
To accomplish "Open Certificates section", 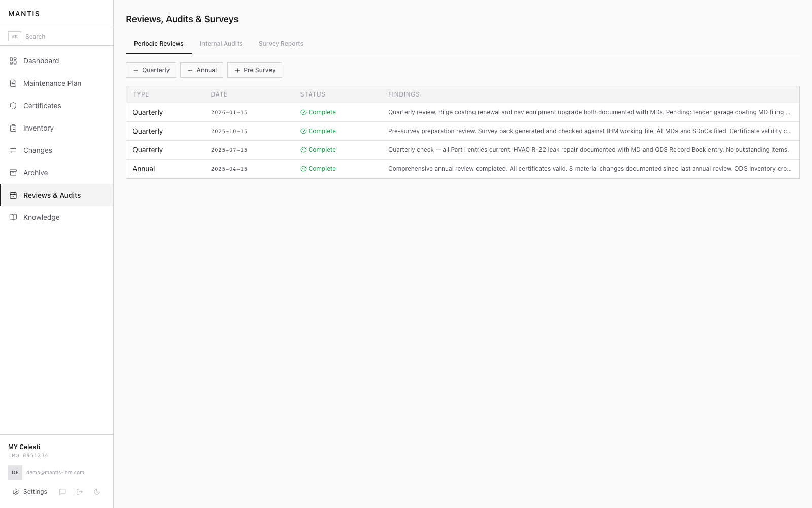I will [x=56, y=106].
